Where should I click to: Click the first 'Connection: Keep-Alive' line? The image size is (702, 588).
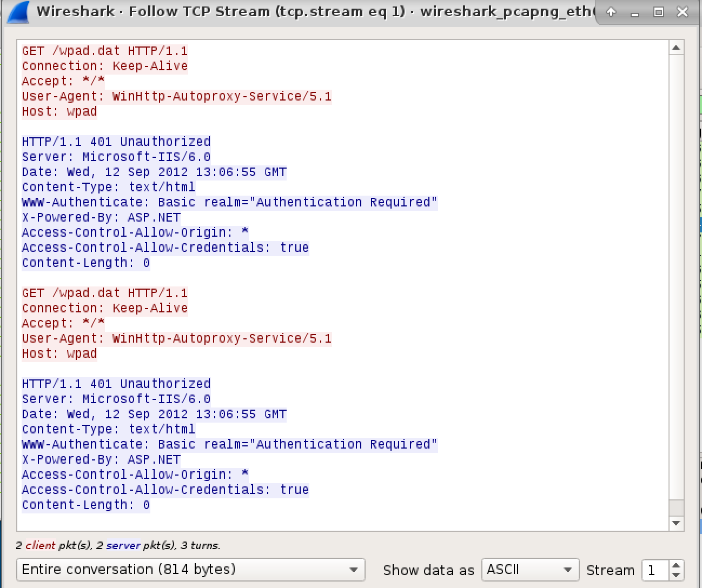click(x=104, y=66)
